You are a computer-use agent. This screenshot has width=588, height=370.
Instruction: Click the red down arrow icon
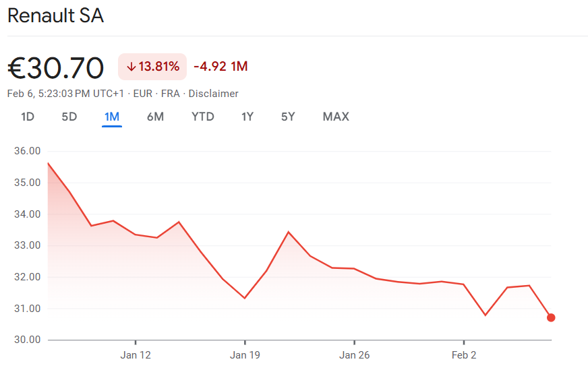coord(131,67)
